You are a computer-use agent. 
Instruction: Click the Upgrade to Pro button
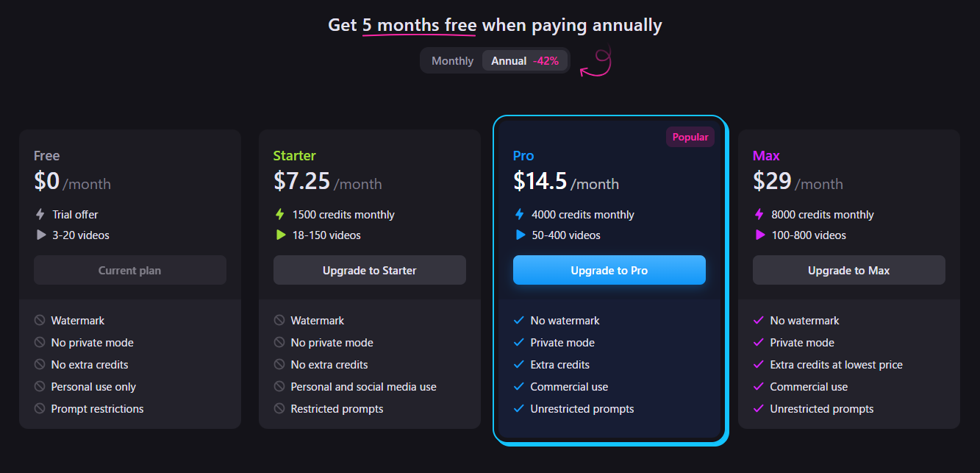click(x=609, y=270)
